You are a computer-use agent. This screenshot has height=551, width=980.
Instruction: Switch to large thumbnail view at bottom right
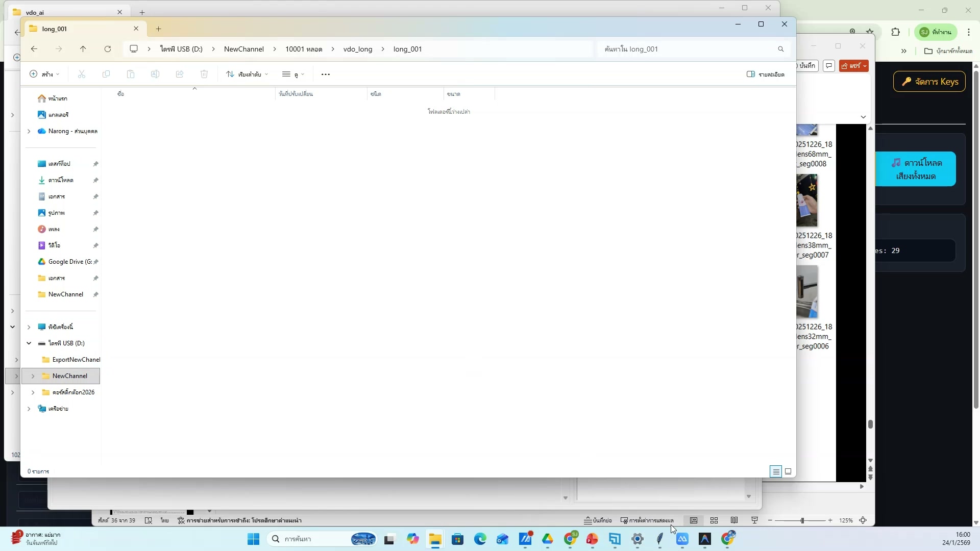[x=788, y=471]
